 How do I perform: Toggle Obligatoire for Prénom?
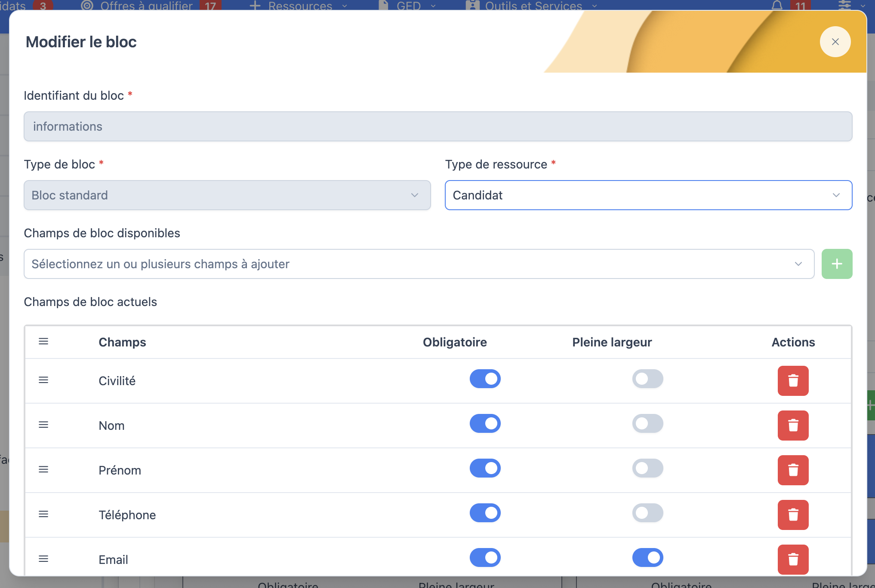[485, 468]
